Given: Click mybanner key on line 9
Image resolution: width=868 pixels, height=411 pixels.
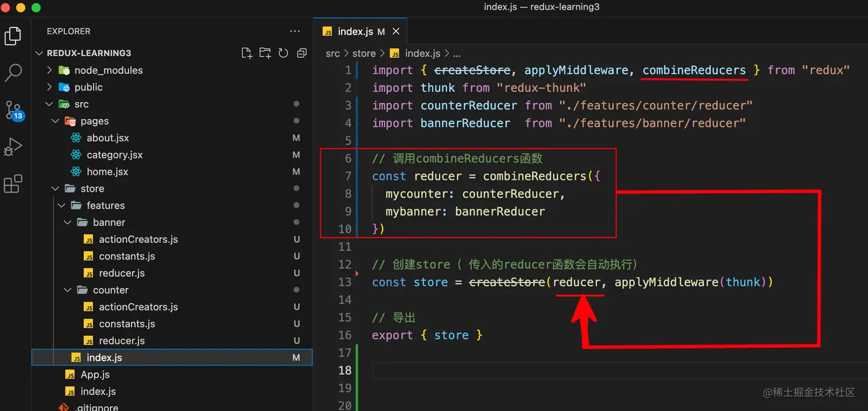Looking at the screenshot, I should pyautogui.click(x=413, y=212).
